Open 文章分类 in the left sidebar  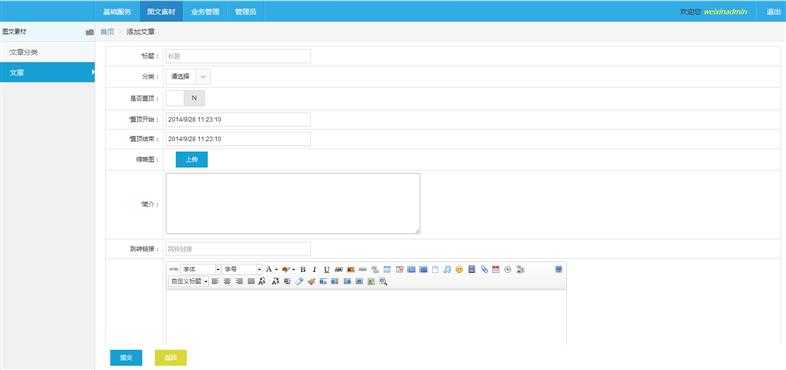tap(47, 52)
